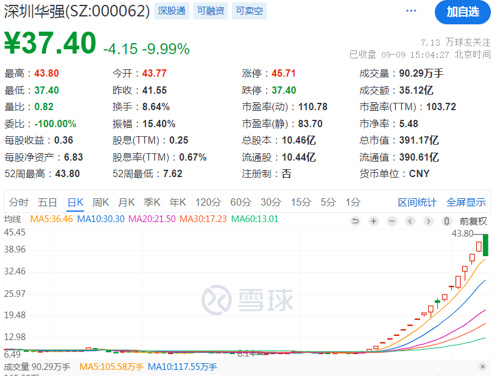Click the stock title 深圳华强(SZ:000062)

[x=77, y=11]
